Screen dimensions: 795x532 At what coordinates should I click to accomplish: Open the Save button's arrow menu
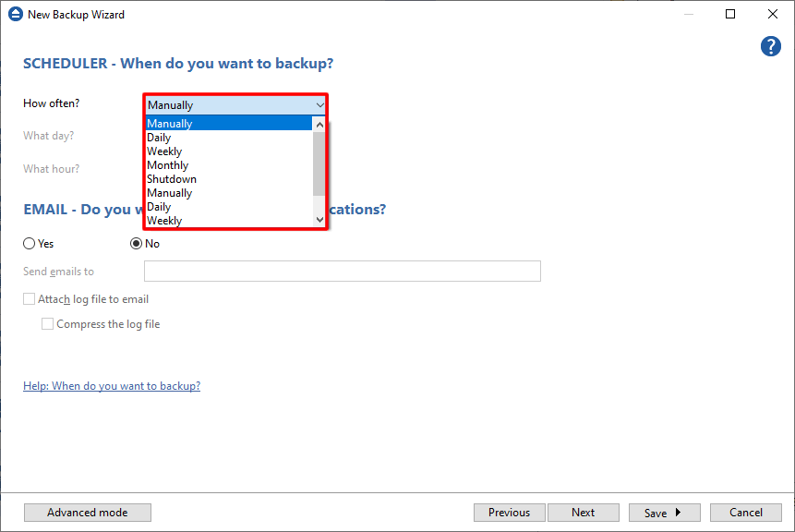(678, 513)
